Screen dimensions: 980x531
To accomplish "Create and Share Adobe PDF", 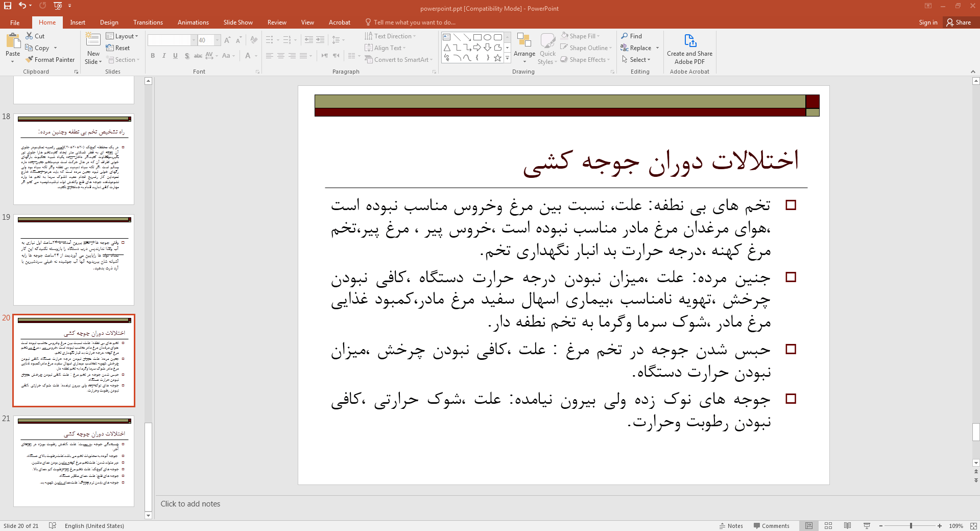I will 689,49.
